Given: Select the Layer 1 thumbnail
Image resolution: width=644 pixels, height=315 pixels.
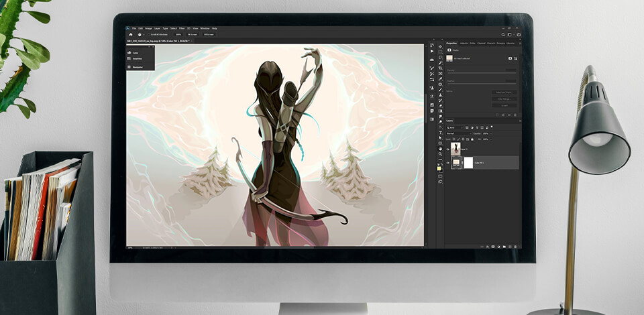Looking at the screenshot, I should [x=456, y=149].
